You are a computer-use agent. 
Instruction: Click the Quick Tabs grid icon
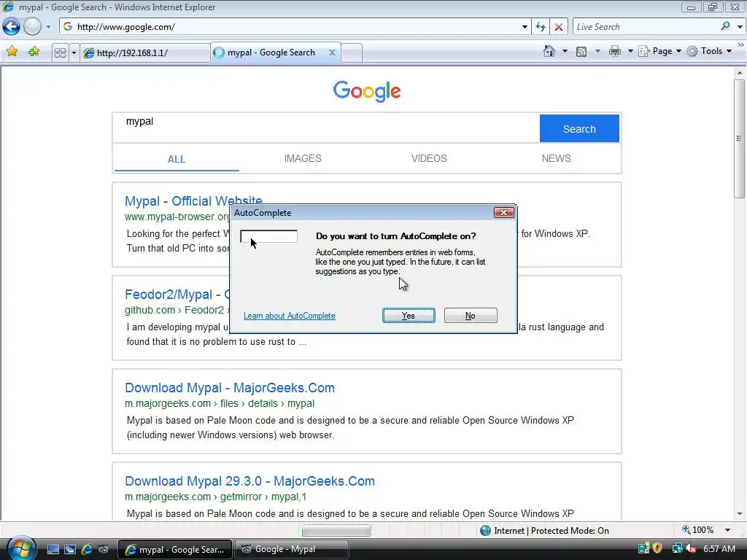point(60,52)
